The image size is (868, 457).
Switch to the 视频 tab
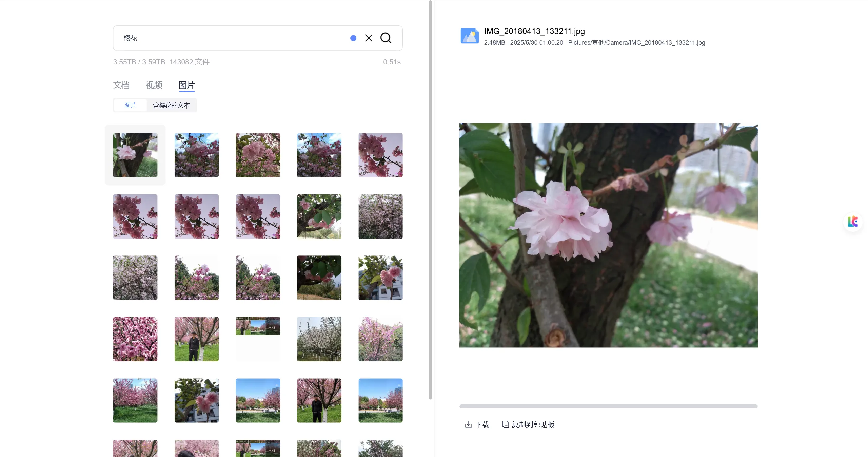tap(154, 85)
